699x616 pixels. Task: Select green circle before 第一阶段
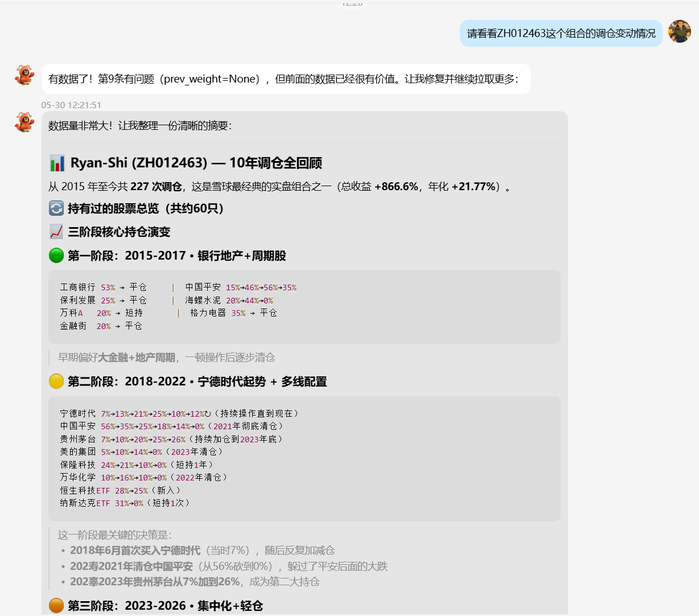tap(56, 256)
